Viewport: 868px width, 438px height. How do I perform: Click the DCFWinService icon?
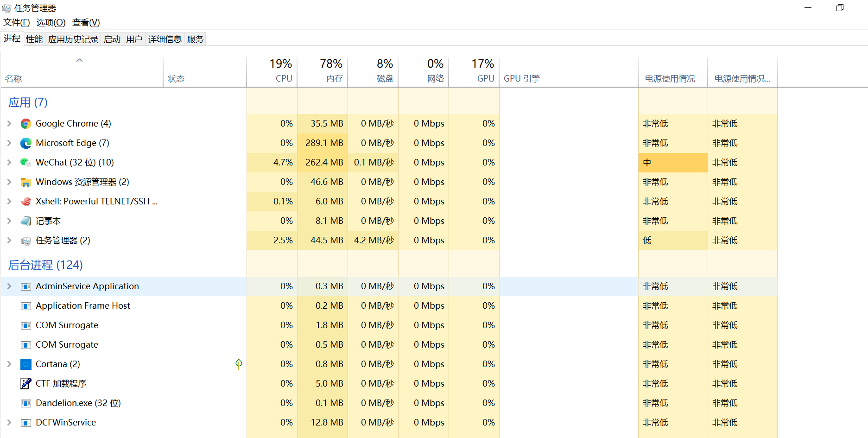coord(26,423)
